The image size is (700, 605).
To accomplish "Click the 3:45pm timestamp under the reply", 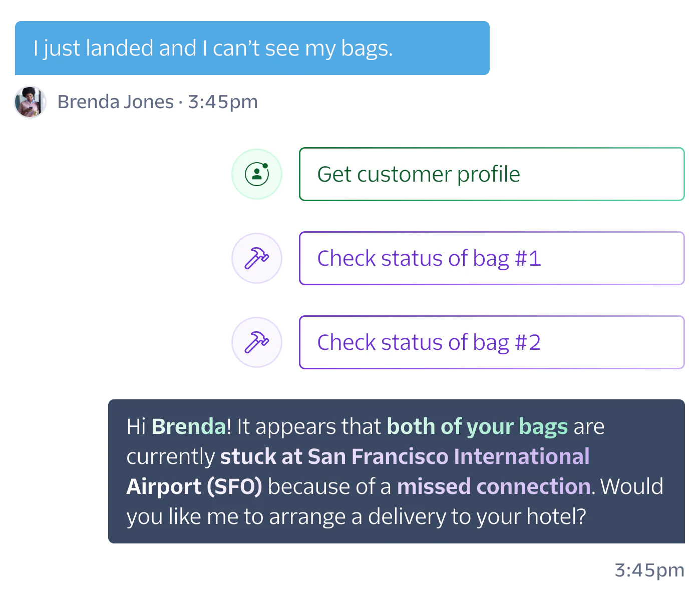I will (649, 570).
